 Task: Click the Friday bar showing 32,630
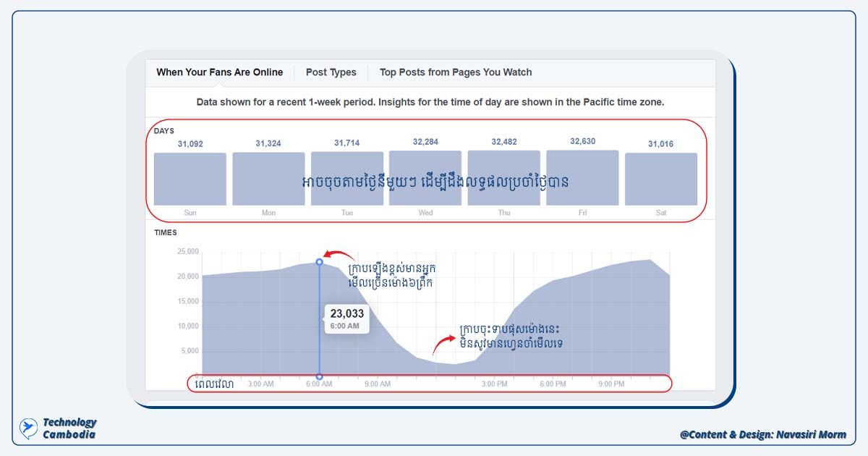582,179
